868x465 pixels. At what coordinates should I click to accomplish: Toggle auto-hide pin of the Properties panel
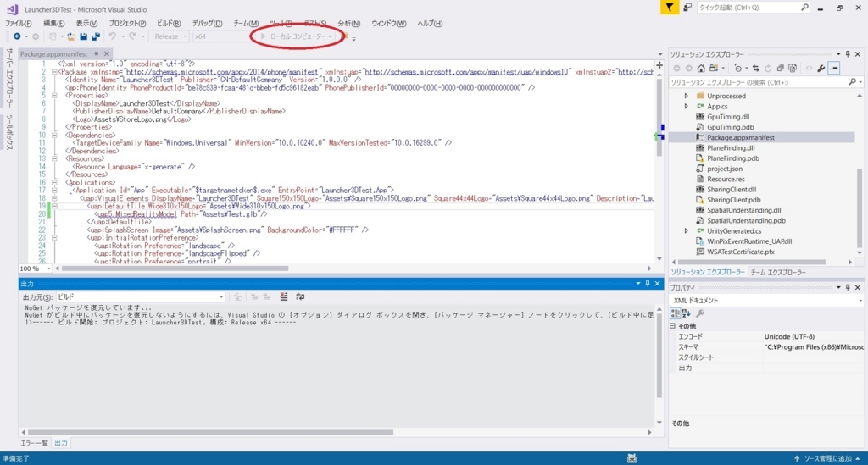point(848,287)
